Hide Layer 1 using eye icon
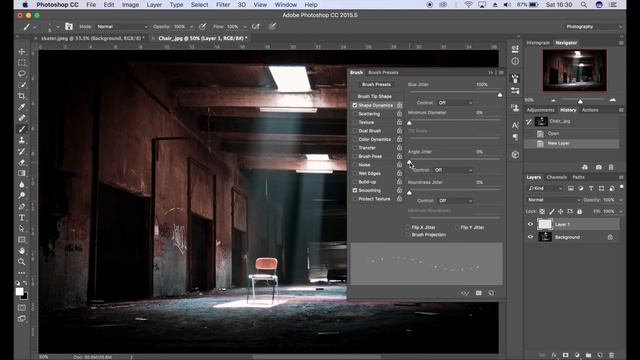This screenshot has width=640, height=360. [x=530, y=224]
